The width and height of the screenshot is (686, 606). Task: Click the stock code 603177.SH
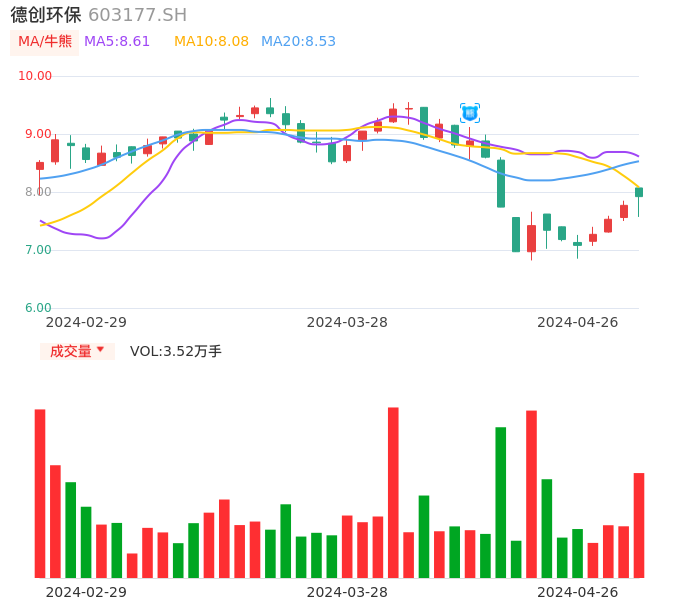pos(138,15)
